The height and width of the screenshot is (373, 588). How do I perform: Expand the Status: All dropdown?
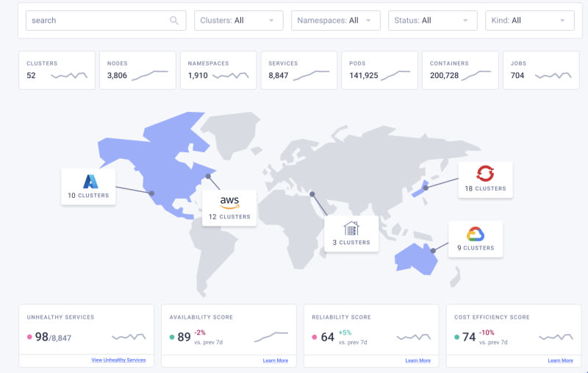[433, 21]
